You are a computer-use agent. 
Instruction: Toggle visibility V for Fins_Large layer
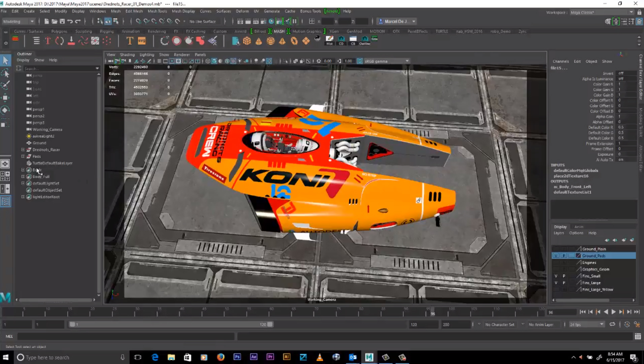click(556, 283)
